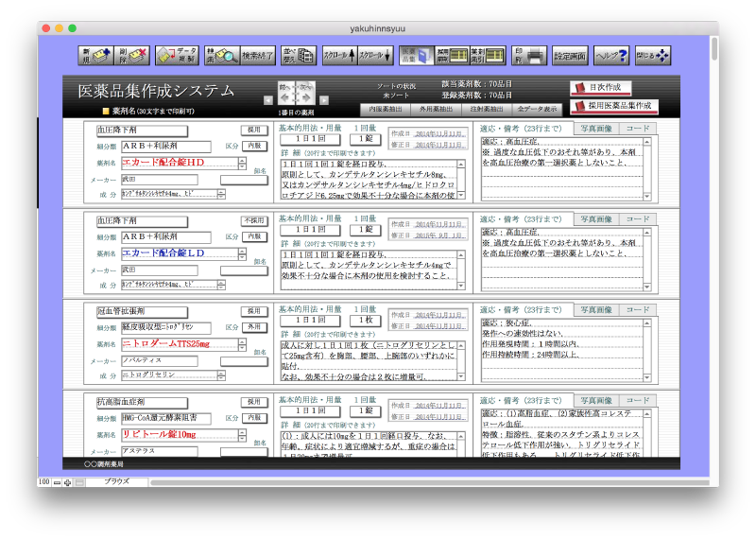
Task: Click the 並べ替え sort icon
Action: (x=299, y=56)
